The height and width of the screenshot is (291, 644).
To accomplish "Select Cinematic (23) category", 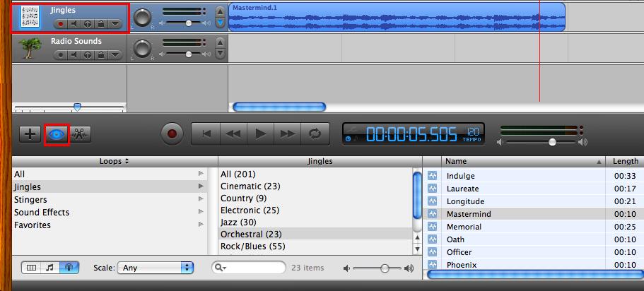I will pos(315,186).
